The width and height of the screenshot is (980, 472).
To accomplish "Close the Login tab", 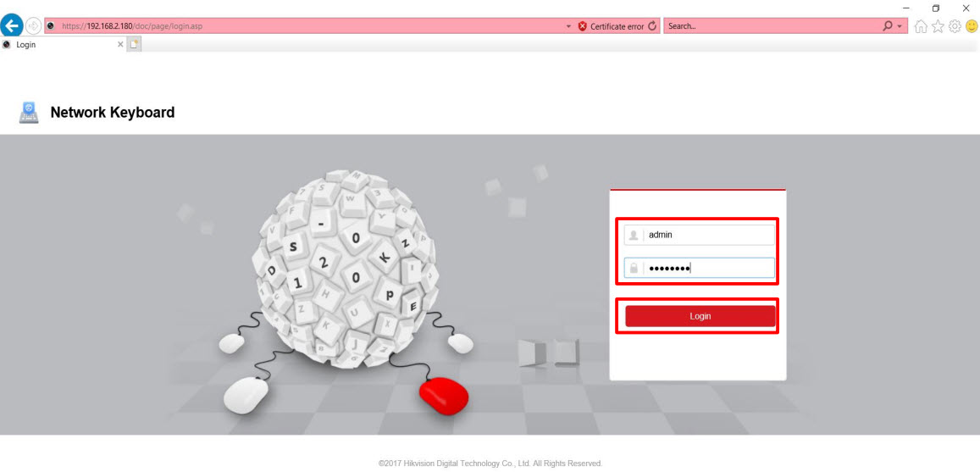I will [x=119, y=44].
